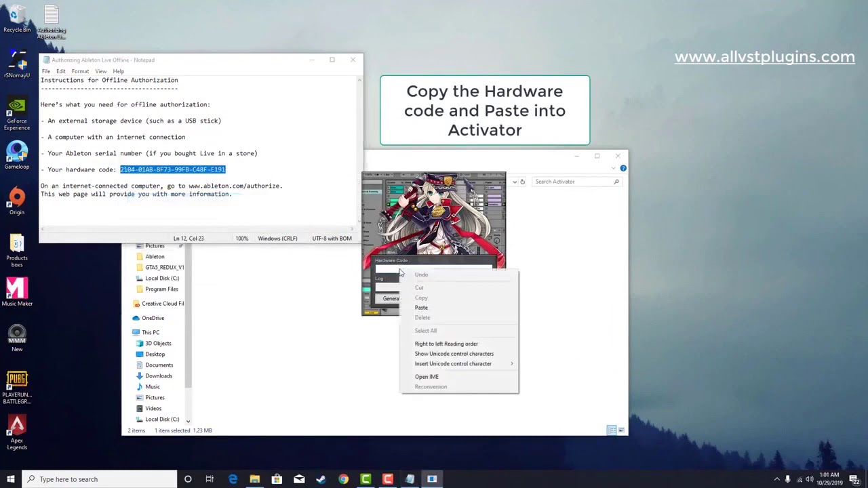Open Notepad's Help menu
Viewport: 868px width, 488px height.
coord(119,71)
